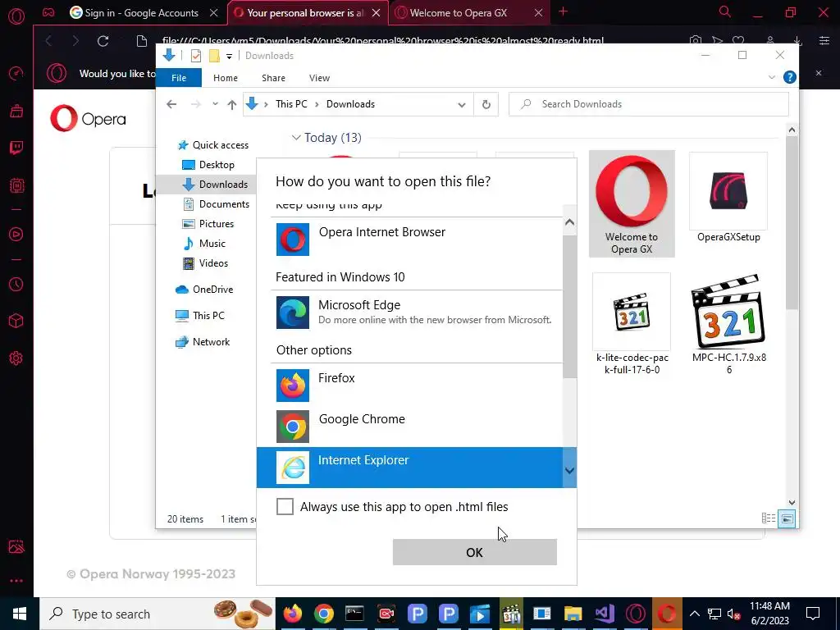
Task: Open recent locations dropdown in Explorer
Action: (x=215, y=104)
